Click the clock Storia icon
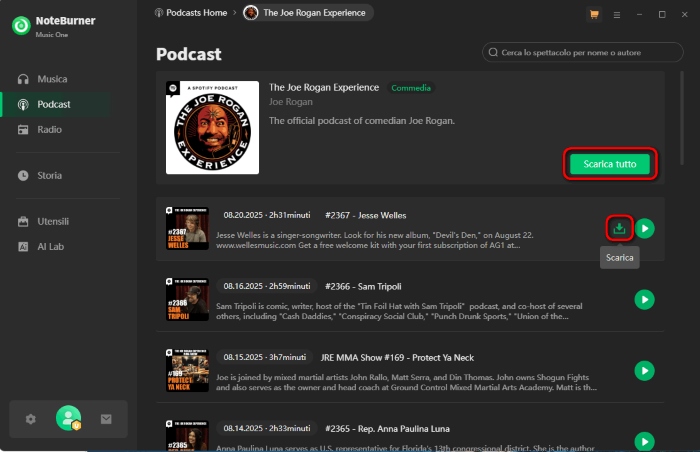This screenshot has width=700, height=452. 23,176
